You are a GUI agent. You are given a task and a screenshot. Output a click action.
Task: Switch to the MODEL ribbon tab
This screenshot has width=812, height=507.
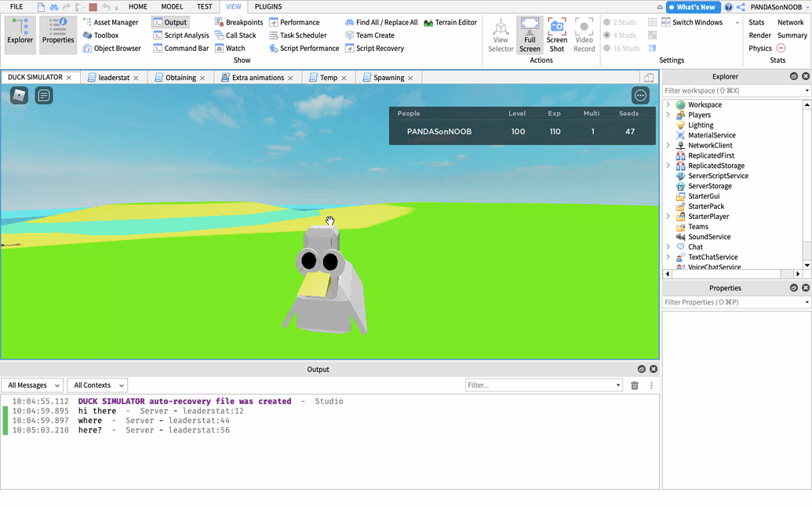172,7
